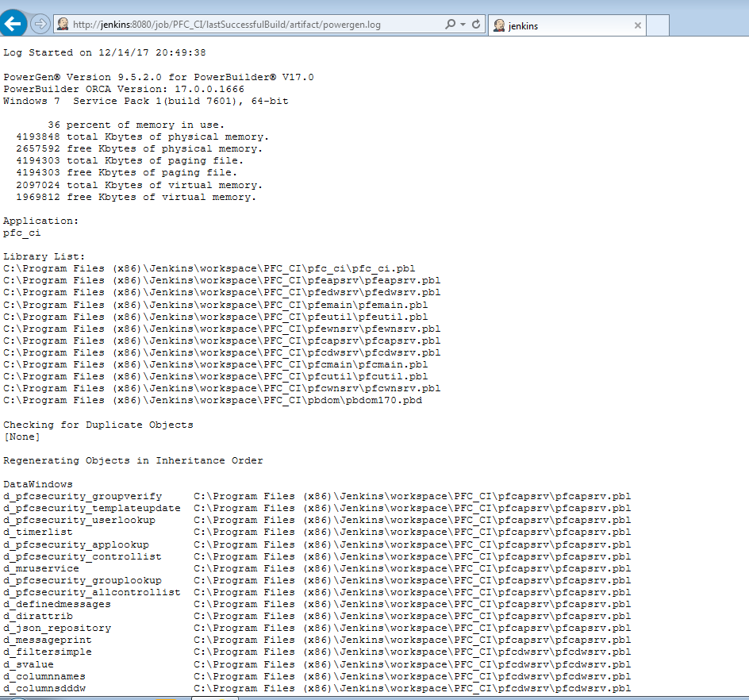
Task: Click the search magnifier icon in the address bar
Action: (x=450, y=24)
